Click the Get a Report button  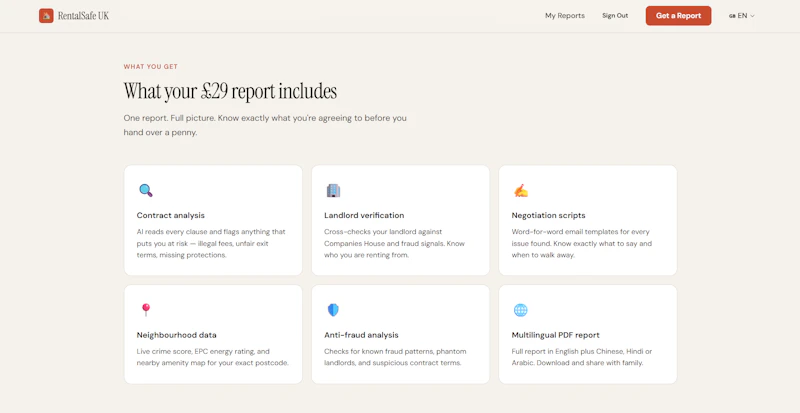(678, 16)
